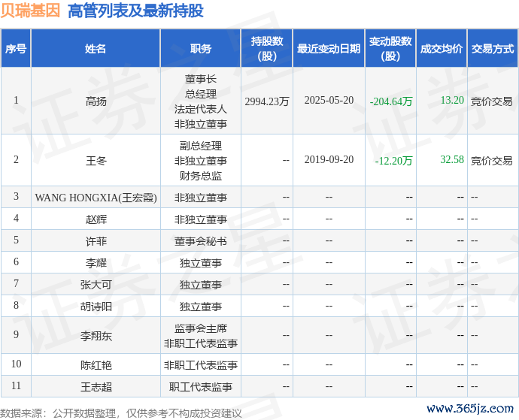
Task: Click the 贝瑞基因 company name in the title
Action: coord(30,11)
